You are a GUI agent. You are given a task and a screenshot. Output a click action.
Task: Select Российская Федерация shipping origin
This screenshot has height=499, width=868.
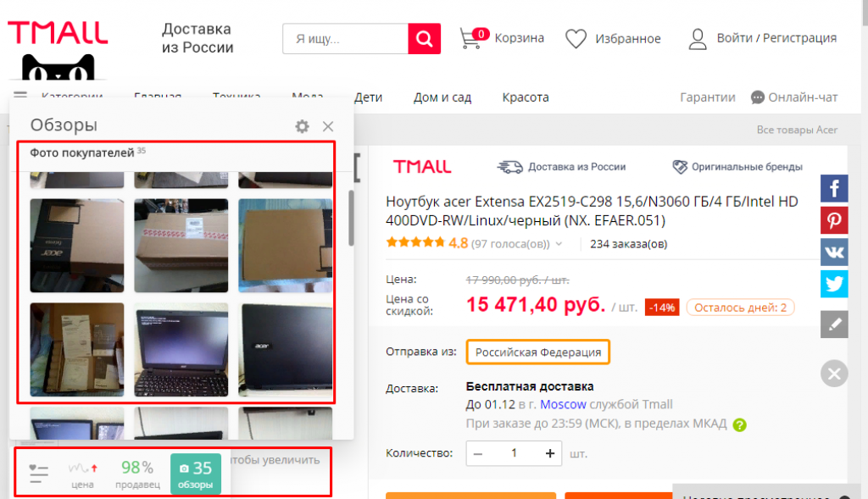[537, 352]
